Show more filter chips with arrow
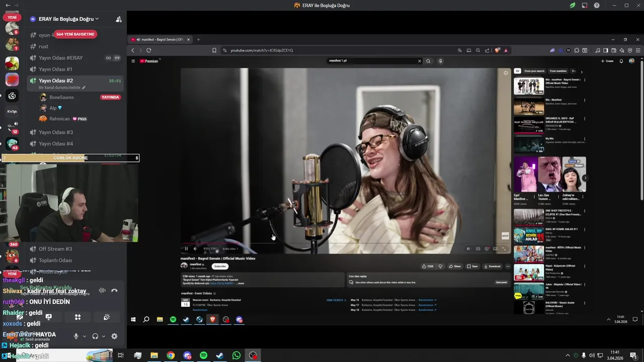Screen dimensions: 644x362 [x=582, y=71]
